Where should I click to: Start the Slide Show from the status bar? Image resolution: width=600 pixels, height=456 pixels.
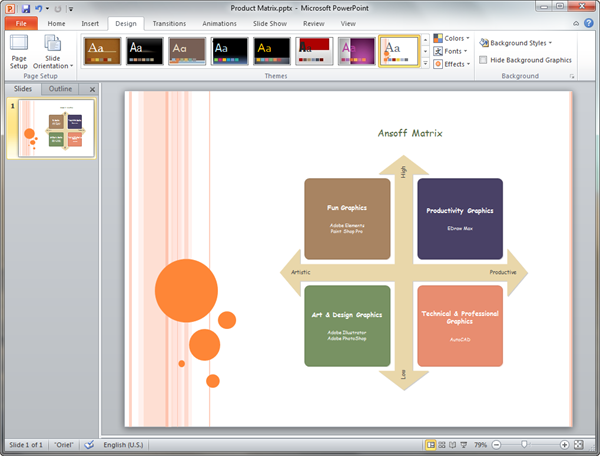[466, 444]
